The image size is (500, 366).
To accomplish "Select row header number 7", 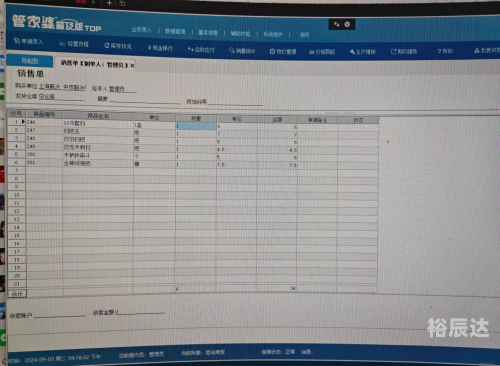I will pos(16,171).
